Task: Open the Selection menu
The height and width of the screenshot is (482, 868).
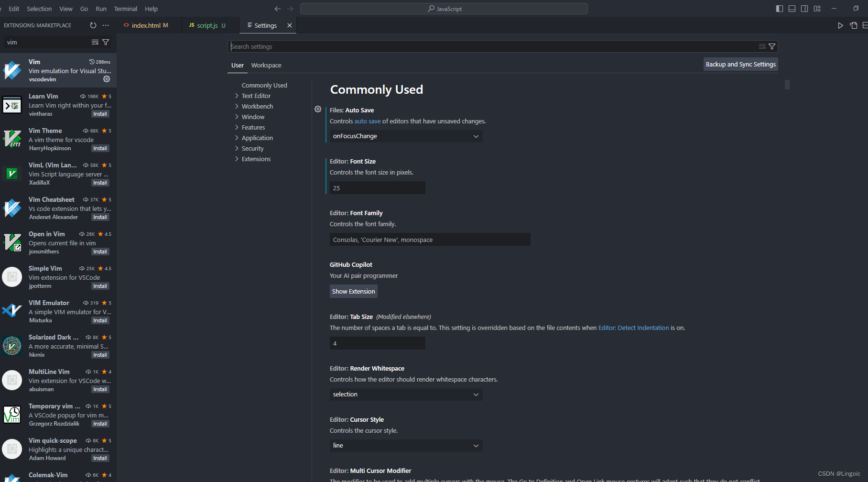Action: coord(39,9)
